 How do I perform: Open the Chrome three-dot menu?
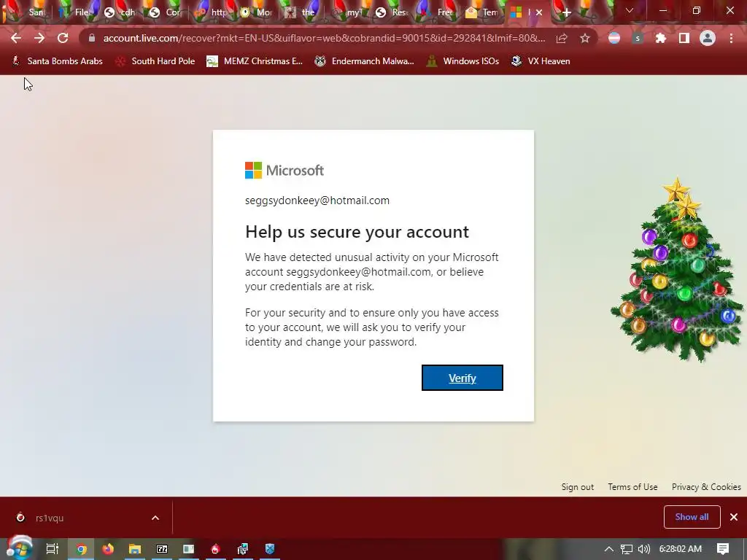tap(731, 38)
